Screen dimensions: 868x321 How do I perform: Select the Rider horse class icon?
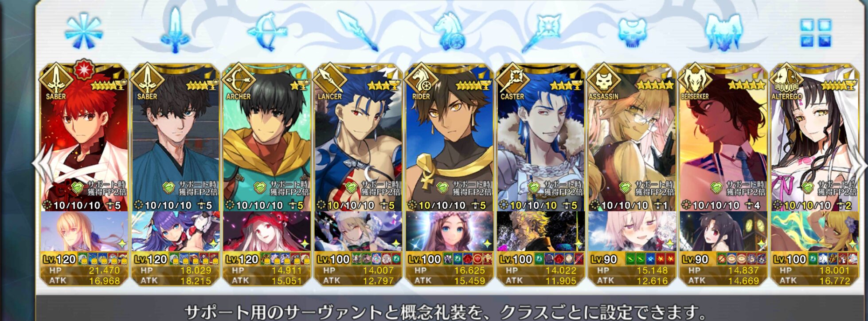451,31
